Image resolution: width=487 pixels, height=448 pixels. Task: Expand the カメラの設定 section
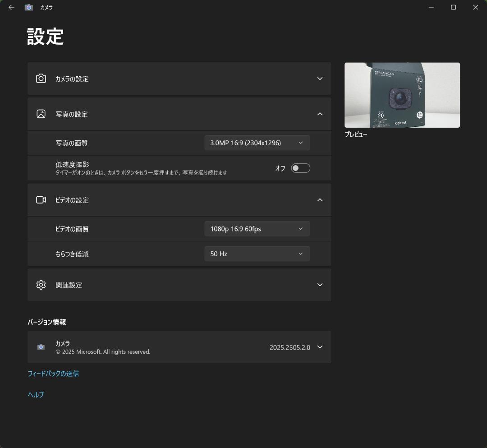(x=320, y=79)
